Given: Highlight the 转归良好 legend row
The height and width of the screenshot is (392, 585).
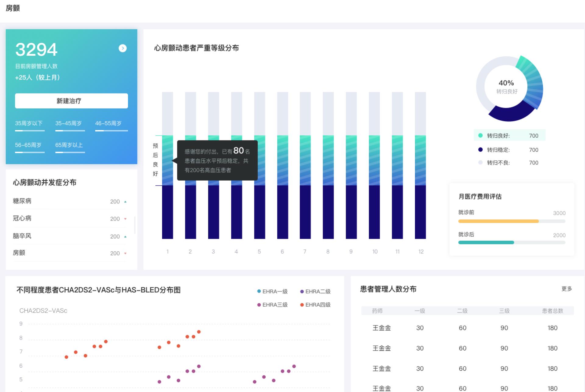Looking at the screenshot, I should coord(509,136).
